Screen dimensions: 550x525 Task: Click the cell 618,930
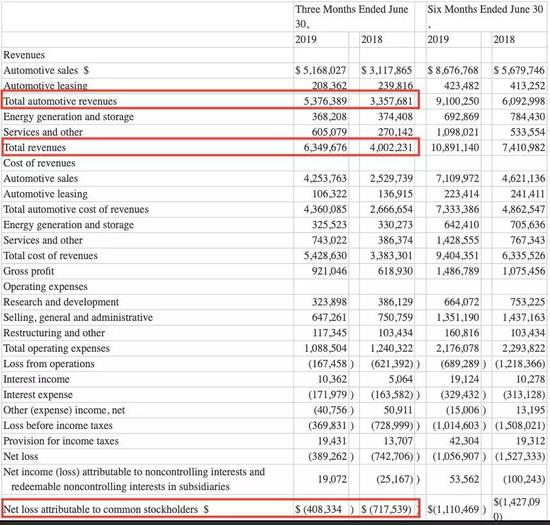(395, 271)
